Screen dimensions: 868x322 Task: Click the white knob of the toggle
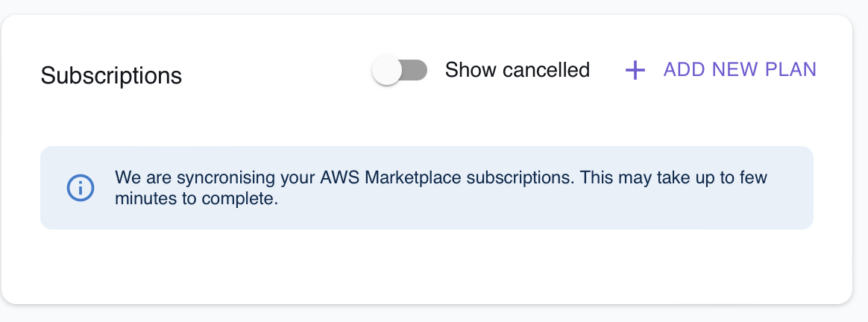387,71
